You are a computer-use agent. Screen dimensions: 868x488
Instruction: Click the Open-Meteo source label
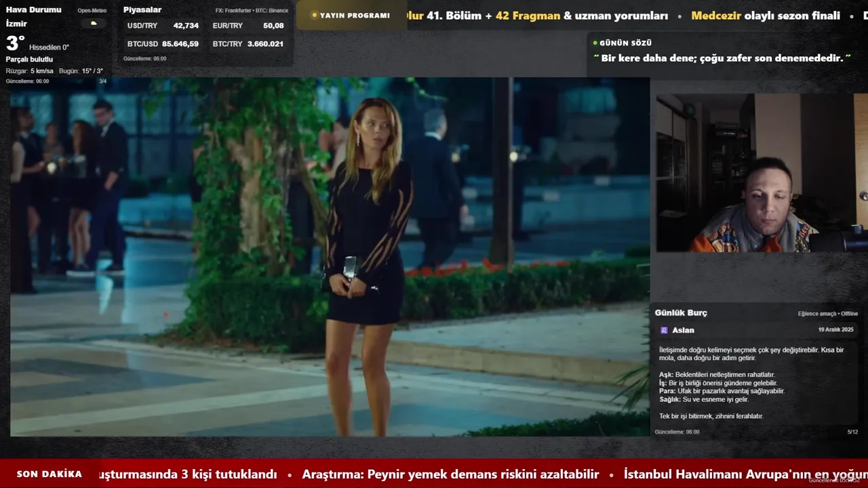[92, 10]
